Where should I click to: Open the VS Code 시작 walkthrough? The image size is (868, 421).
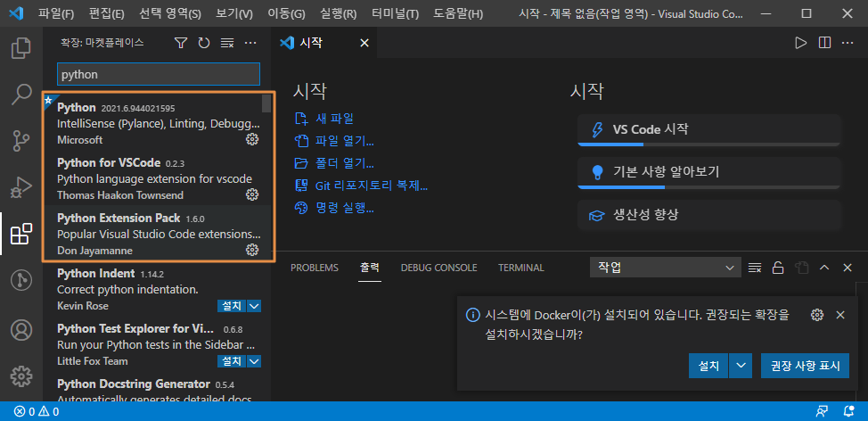click(x=708, y=130)
